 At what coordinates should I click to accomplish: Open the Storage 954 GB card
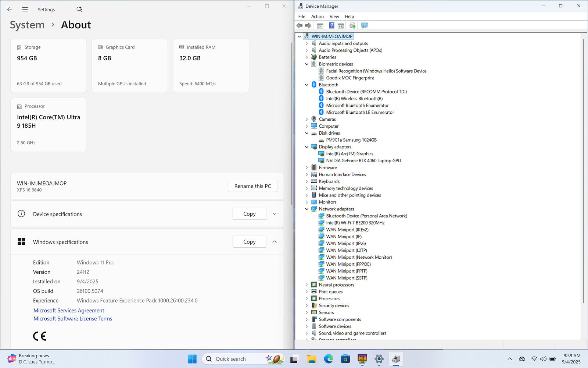pyautogui.click(x=49, y=66)
